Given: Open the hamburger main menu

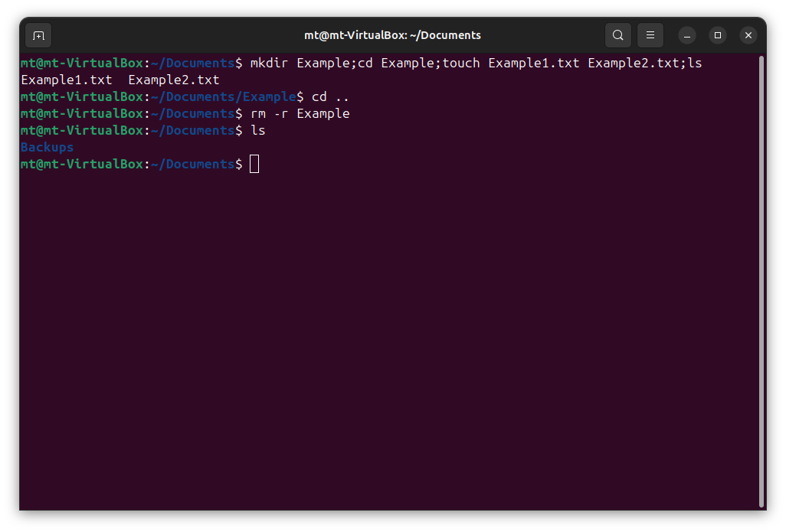Looking at the screenshot, I should click(x=650, y=35).
